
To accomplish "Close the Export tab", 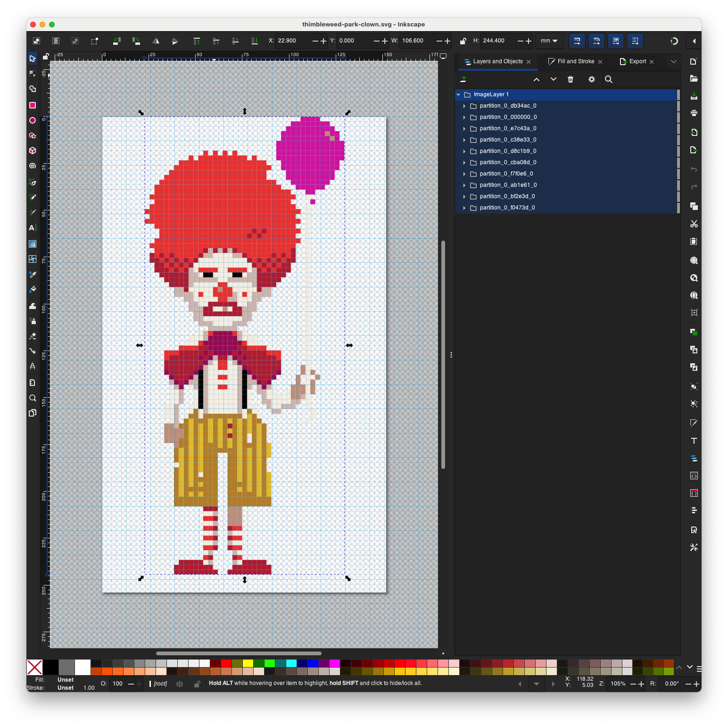I will (x=652, y=62).
